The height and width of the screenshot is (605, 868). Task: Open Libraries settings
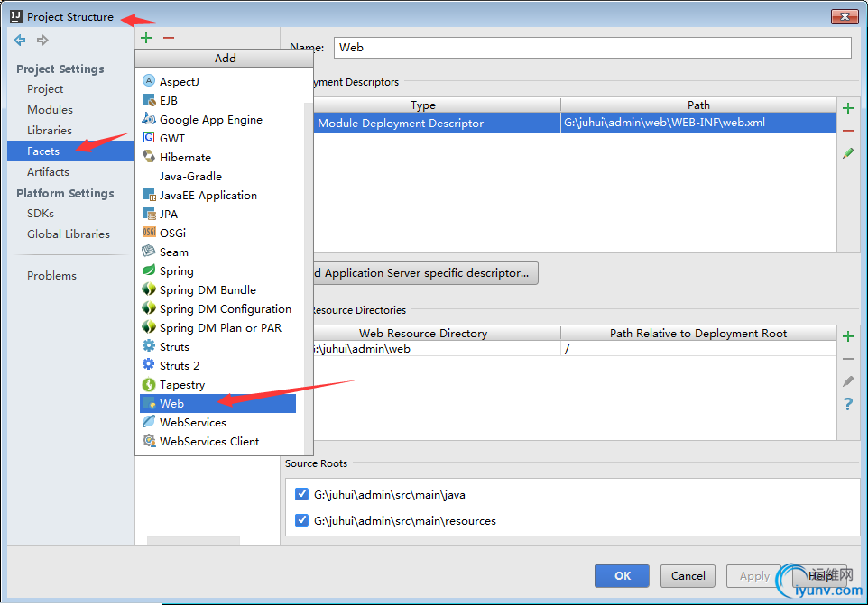point(50,131)
